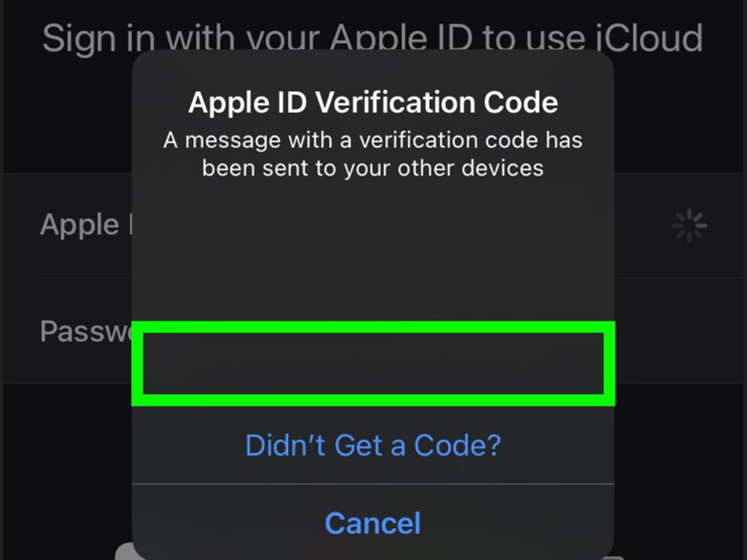Click the verification code sent message text
Screen dimensions: 747x560
373,154
